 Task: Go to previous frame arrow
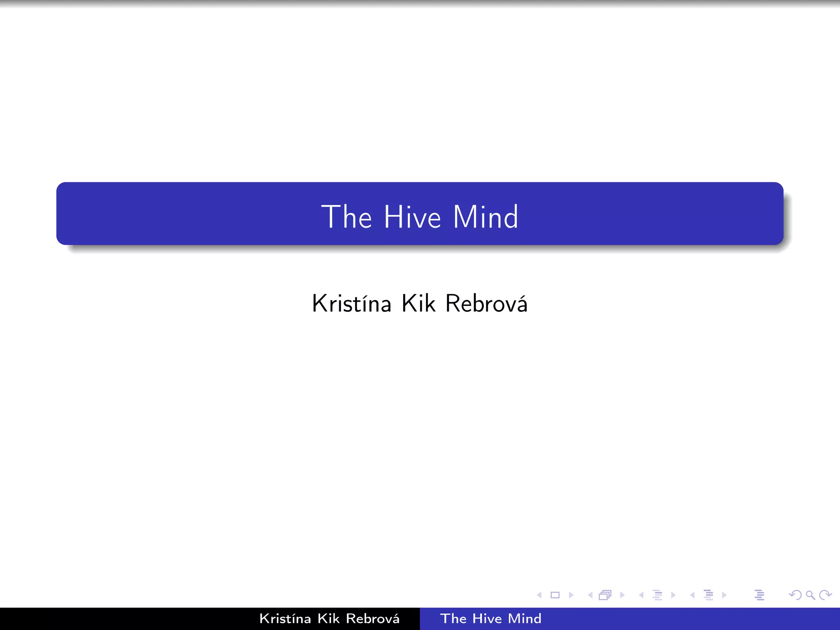pos(590,595)
